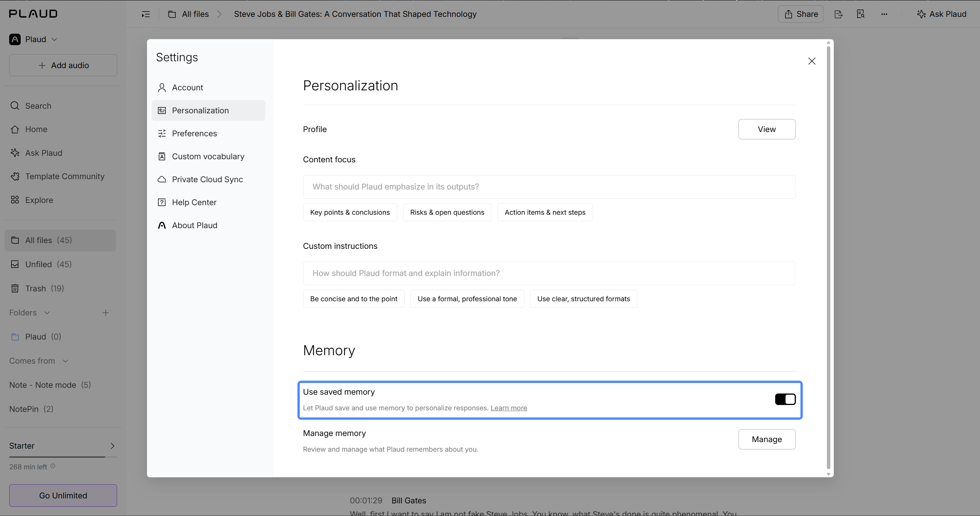
Task: Click All files in the breadcrumb
Action: click(x=195, y=14)
